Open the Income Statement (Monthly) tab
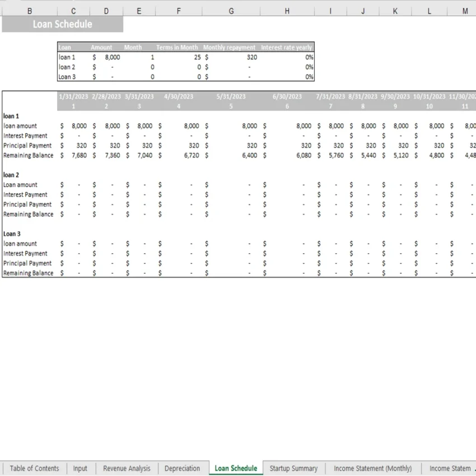476x476 pixels. point(373,468)
